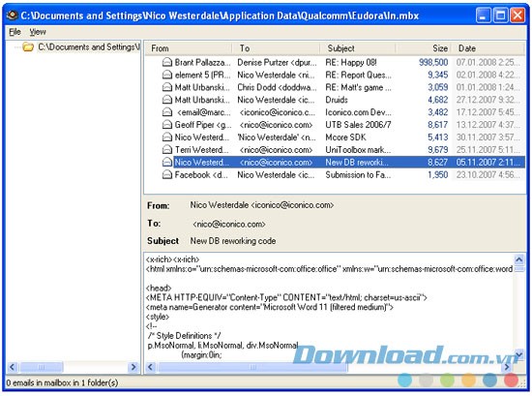The height and width of the screenshot is (396, 532).
Task: Click the status bar email count text
Action: coord(62,383)
